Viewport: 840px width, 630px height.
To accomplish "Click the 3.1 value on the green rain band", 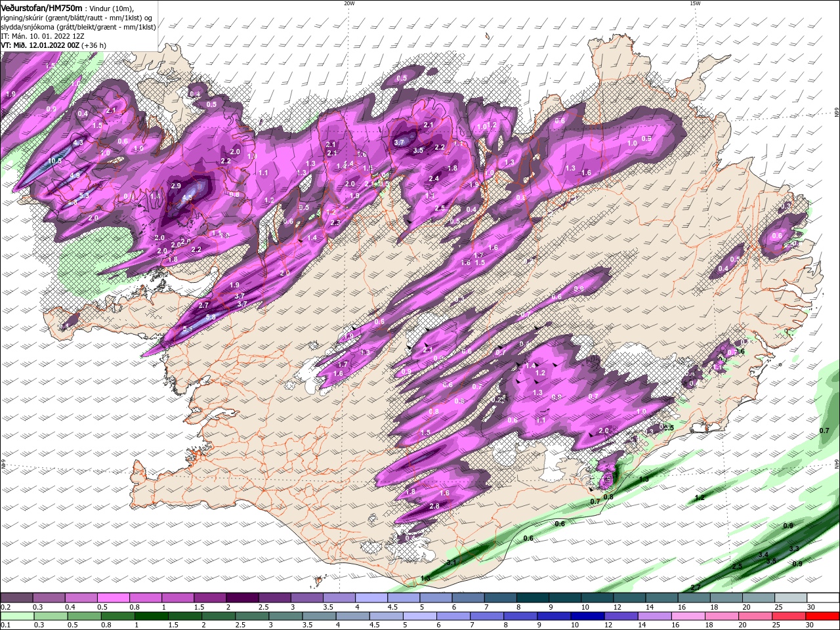I will pos(451,563).
